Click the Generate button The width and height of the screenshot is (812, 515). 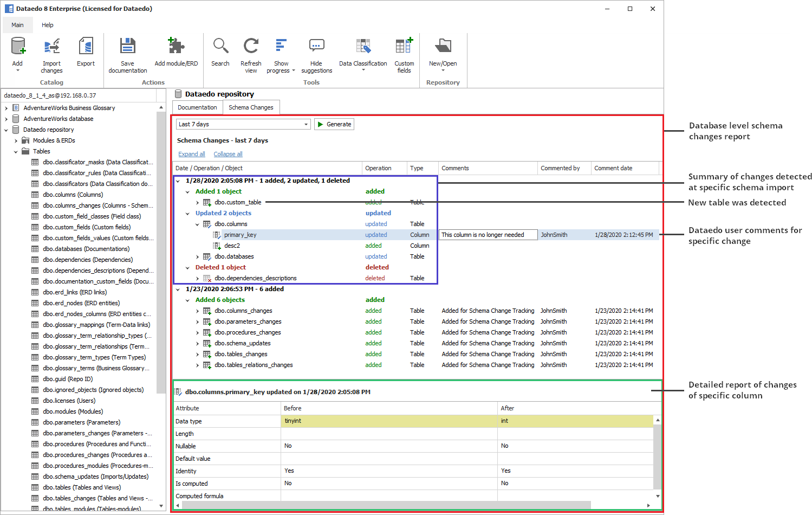[x=334, y=124]
